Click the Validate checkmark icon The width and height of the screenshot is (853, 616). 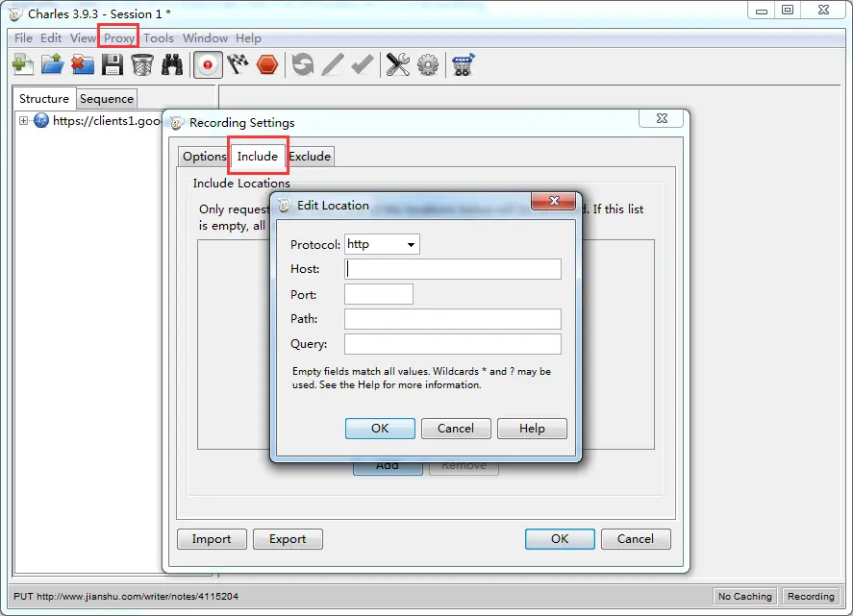pyautogui.click(x=363, y=65)
